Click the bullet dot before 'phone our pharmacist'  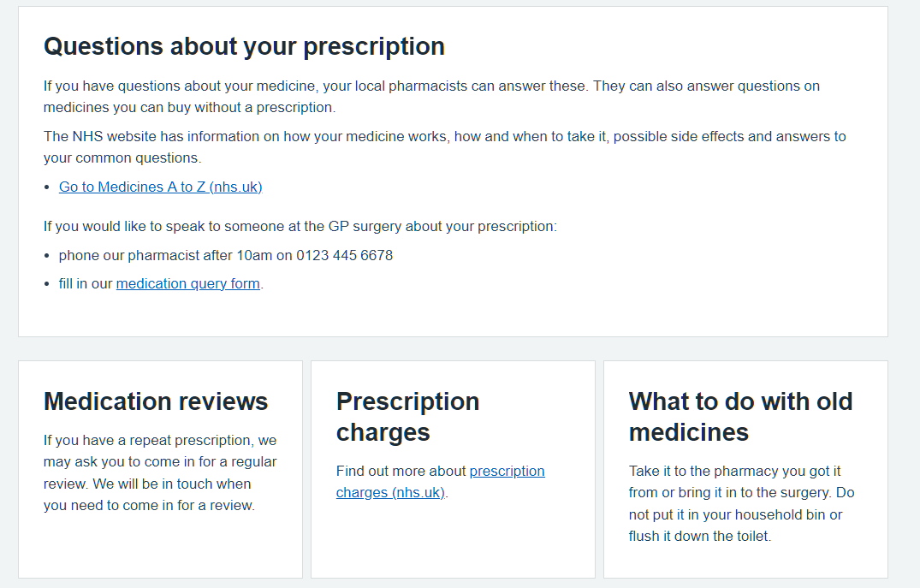(47, 256)
